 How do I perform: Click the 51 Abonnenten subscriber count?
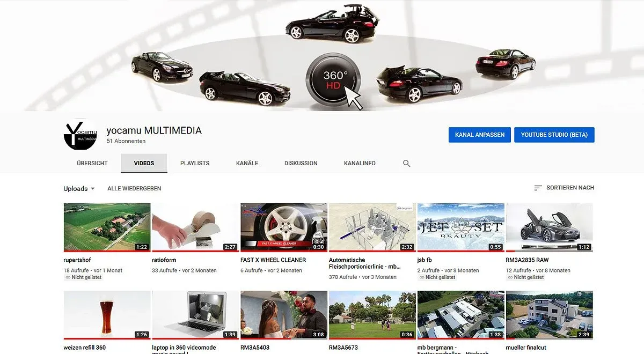(x=126, y=142)
